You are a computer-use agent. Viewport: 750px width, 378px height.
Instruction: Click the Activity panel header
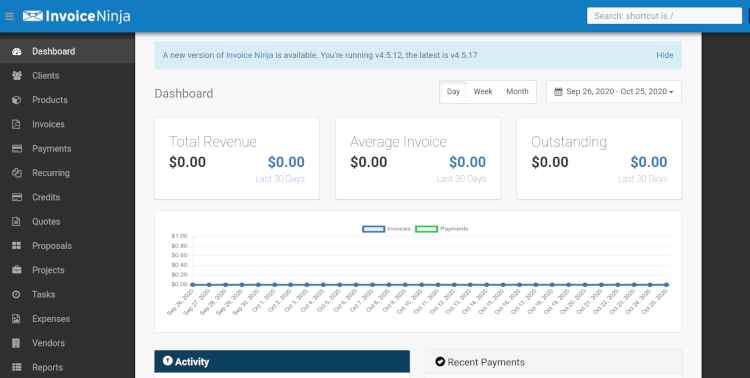coord(282,362)
